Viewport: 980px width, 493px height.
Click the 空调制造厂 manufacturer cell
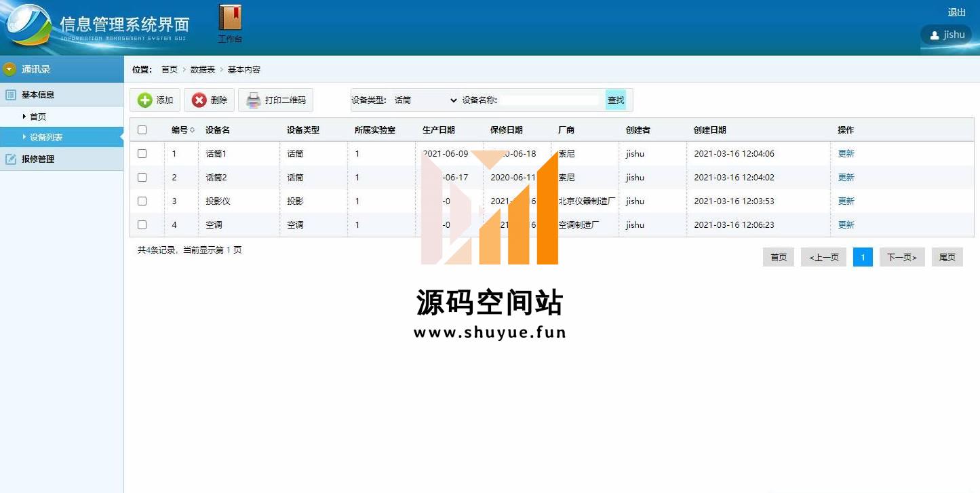[x=579, y=225]
